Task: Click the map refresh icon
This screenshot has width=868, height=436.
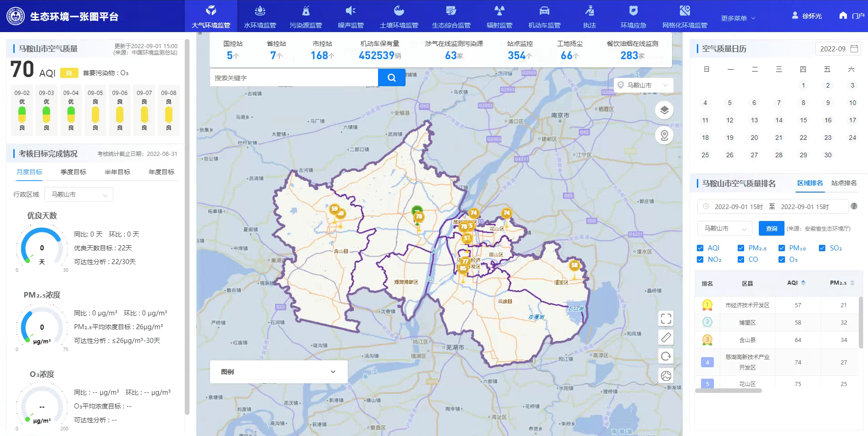Action: click(666, 356)
